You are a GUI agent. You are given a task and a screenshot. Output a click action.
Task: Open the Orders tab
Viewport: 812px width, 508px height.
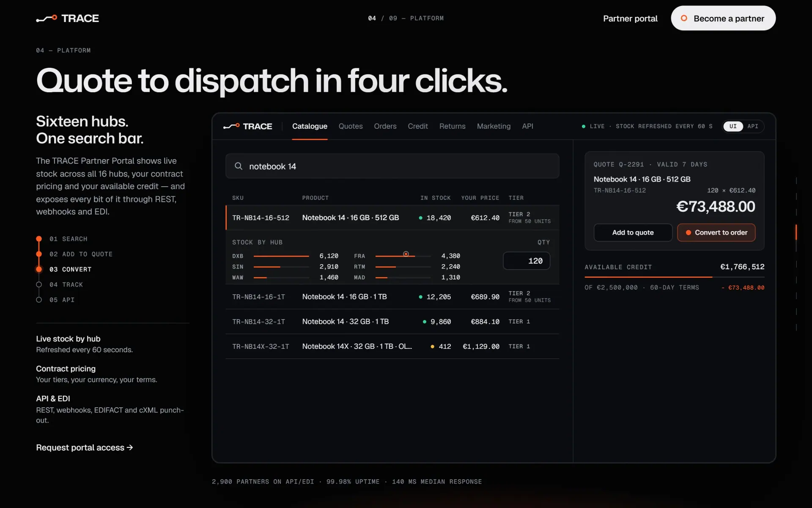(x=385, y=126)
